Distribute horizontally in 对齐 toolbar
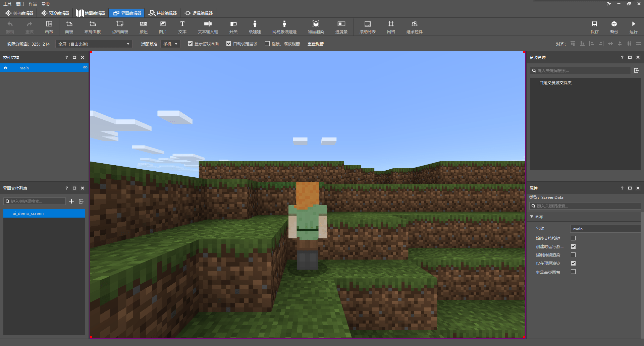 coord(629,44)
